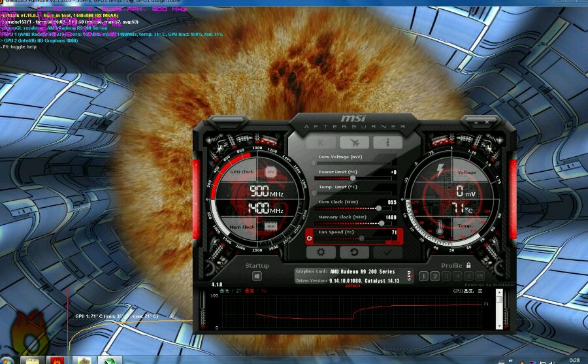Image resolution: width=588 pixels, height=364 pixels.
Task: Reset settings with the circular arrow button
Action: point(354,252)
